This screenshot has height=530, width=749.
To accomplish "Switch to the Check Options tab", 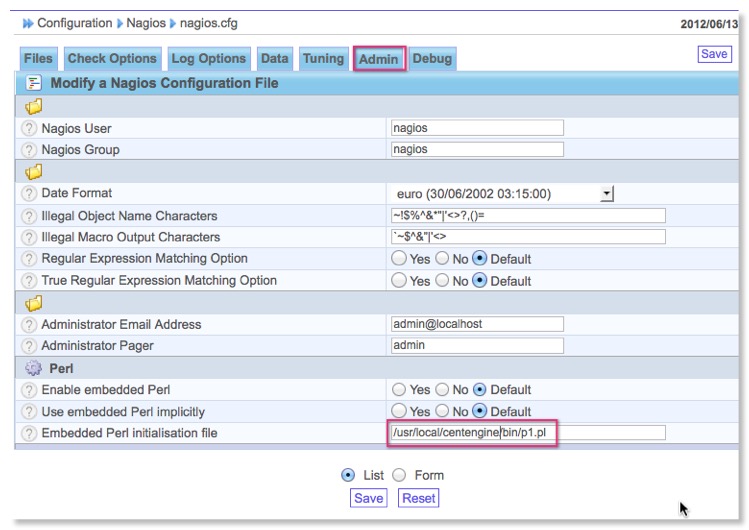I will click(x=112, y=59).
